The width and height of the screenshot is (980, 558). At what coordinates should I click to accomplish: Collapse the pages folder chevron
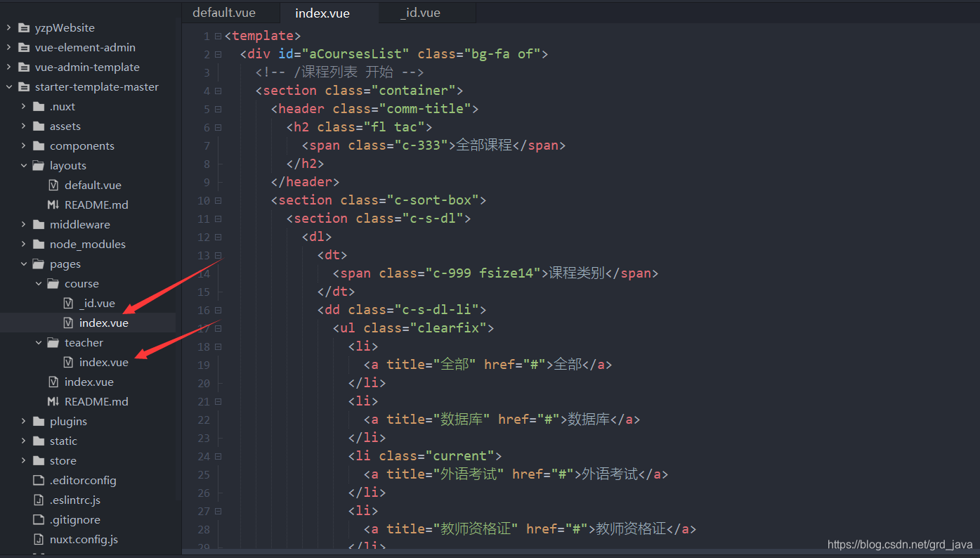coord(24,264)
